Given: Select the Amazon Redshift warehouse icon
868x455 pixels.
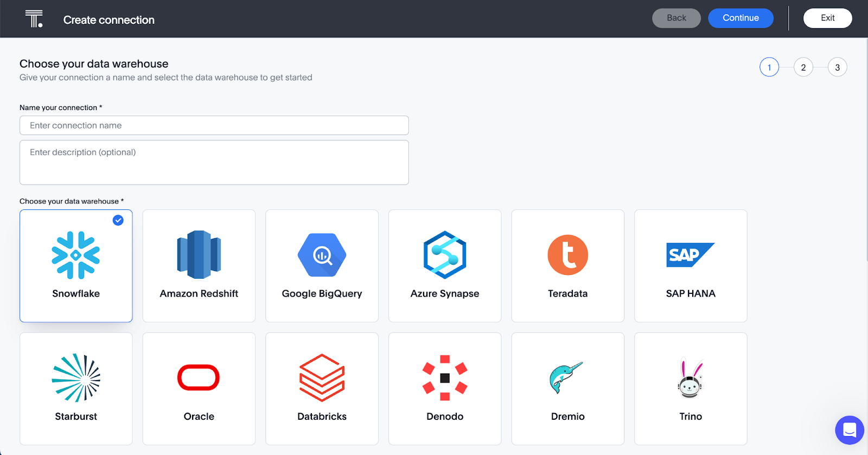Looking at the screenshot, I should click(199, 255).
